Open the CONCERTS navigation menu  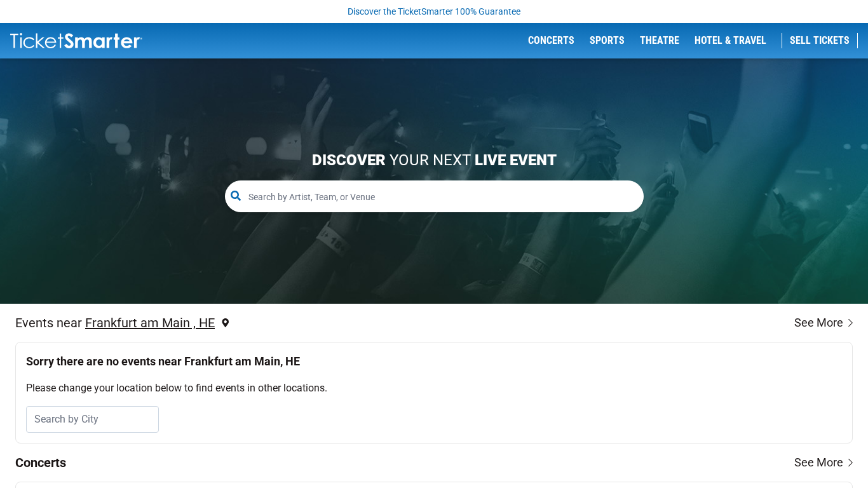[551, 40]
